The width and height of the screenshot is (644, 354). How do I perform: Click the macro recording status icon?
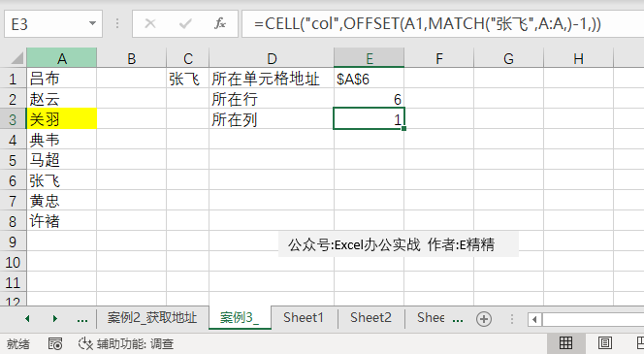[x=55, y=343]
